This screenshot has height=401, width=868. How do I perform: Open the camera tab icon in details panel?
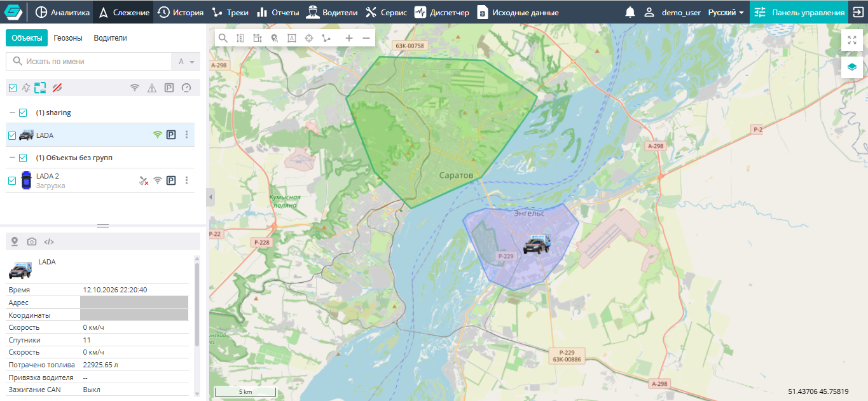[32, 241]
